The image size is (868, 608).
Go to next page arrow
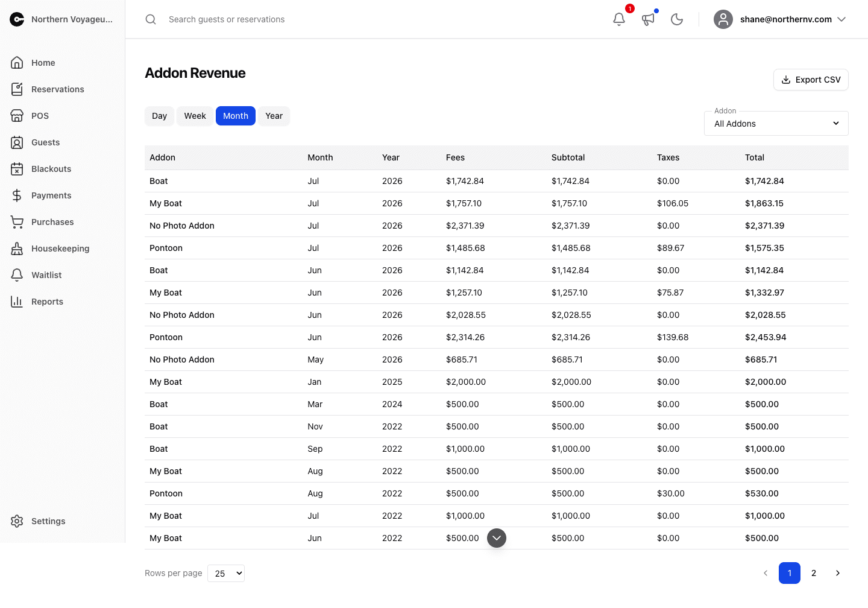(838, 573)
